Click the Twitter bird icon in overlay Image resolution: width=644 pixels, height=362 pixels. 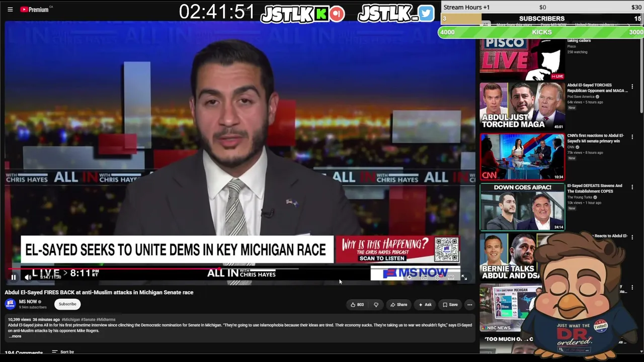426,14
